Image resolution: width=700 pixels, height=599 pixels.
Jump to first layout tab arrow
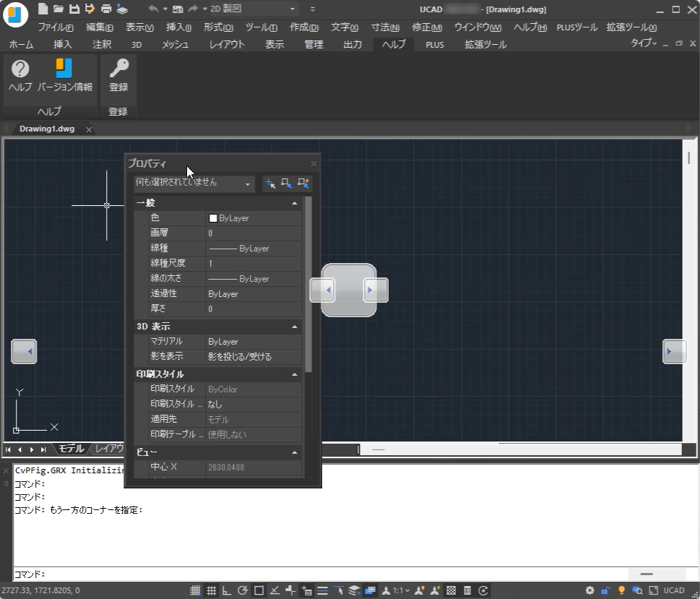click(8, 449)
